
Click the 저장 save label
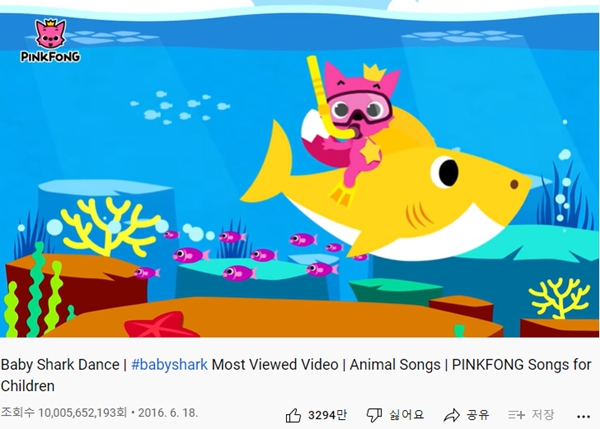(543, 414)
